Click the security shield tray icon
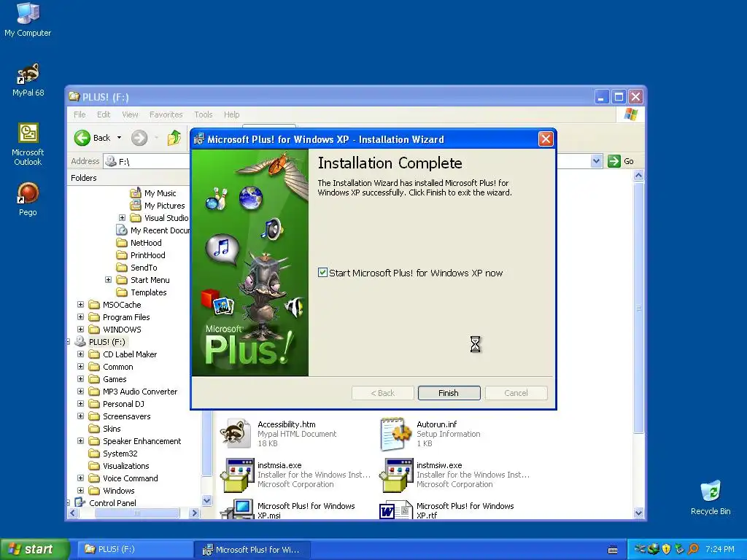Image resolution: width=747 pixels, height=560 pixels. (666, 549)
